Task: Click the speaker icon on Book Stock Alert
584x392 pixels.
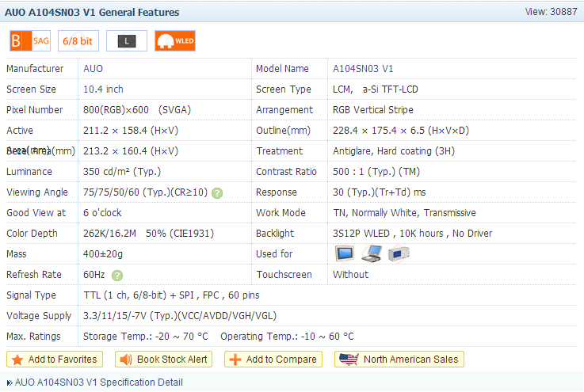Action: point(126,360)
